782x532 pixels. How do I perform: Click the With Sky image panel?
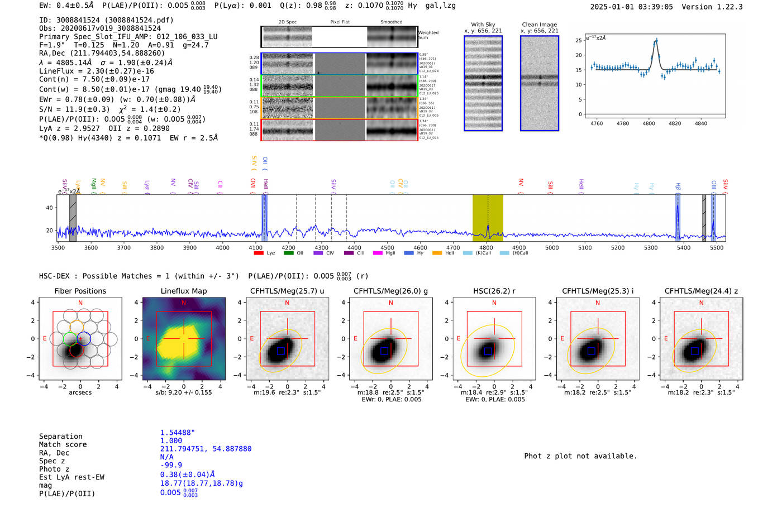[483, 83]
